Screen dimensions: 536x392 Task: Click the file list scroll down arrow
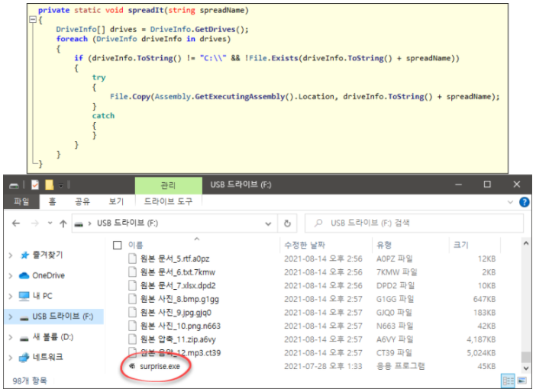(526, 368)
